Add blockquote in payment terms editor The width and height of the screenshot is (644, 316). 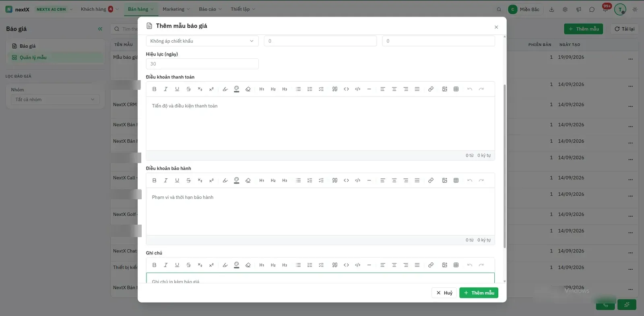tap(335, 89)
